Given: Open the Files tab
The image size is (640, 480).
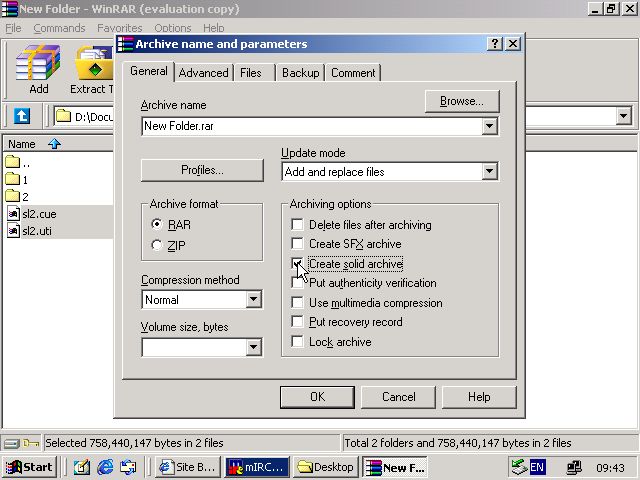Looking at the screenshot, I should pos(251,73).
